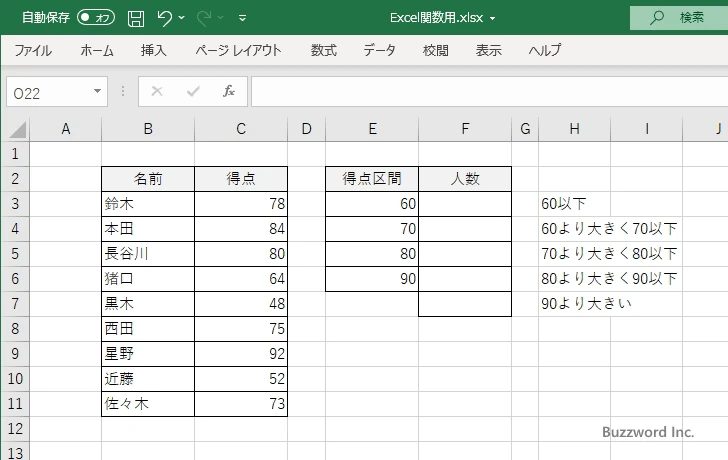Select the interval cell with 90
Screen dimensions: 728x460
pyautogui.click(x=372, y=279)
